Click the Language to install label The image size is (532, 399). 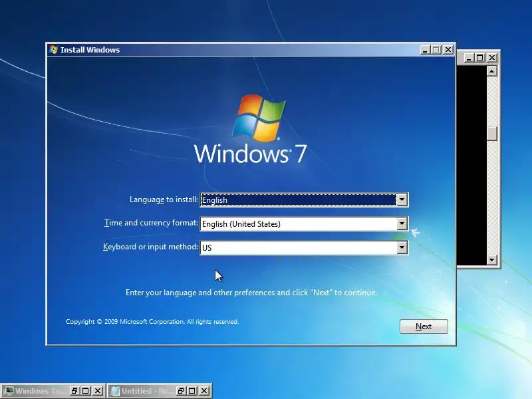(x=164, y=199)
